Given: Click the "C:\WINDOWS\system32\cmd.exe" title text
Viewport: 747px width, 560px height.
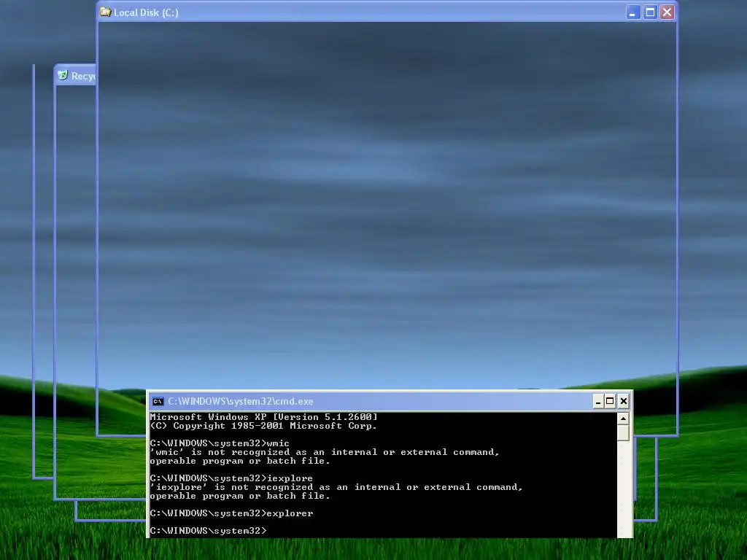Looking at the screenshot, I should (241, 402).
